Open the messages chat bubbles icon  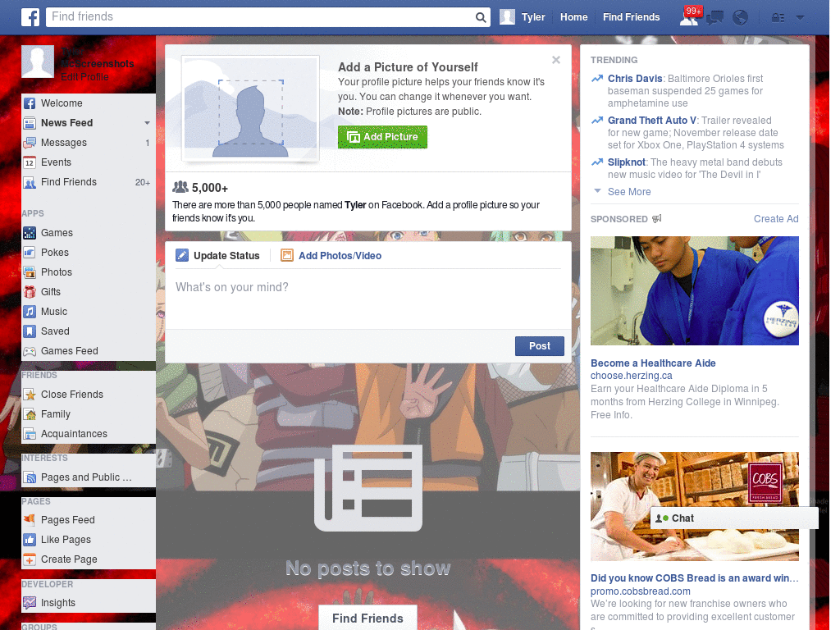[714, 18]
